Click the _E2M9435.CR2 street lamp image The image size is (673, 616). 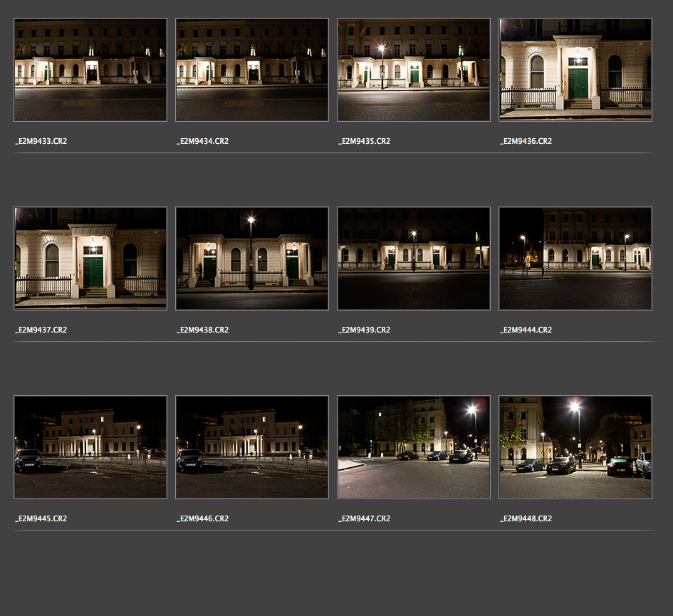[414, 70]
